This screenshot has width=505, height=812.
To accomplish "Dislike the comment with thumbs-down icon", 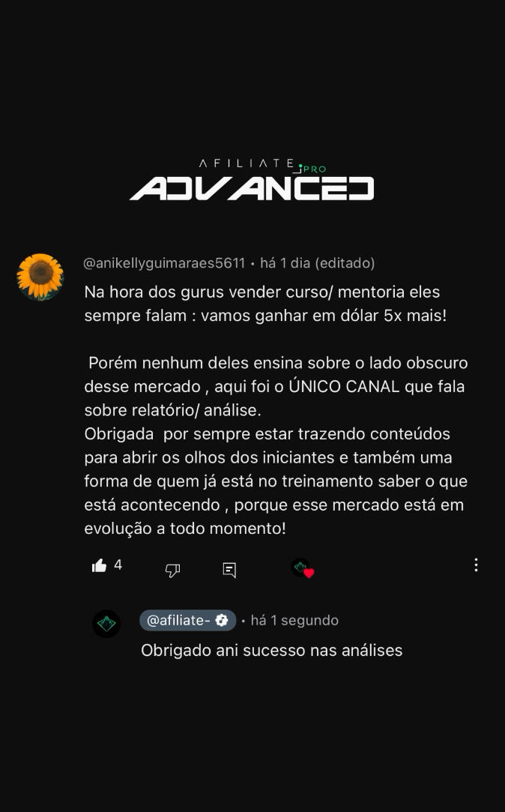I will tap(172, 570).
